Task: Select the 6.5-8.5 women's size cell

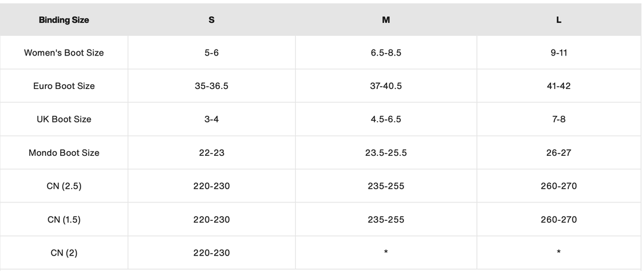Action: click(386, 53)
